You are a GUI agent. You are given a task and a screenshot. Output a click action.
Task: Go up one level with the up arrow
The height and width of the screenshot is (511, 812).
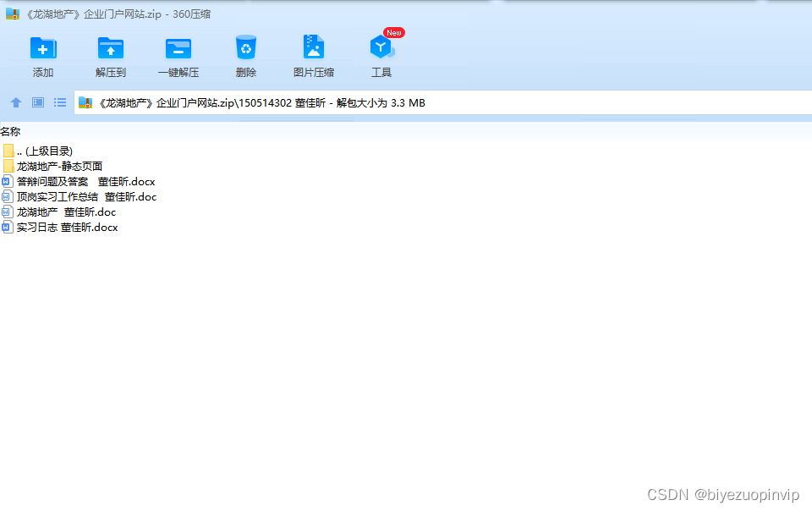tap(16, 102)
